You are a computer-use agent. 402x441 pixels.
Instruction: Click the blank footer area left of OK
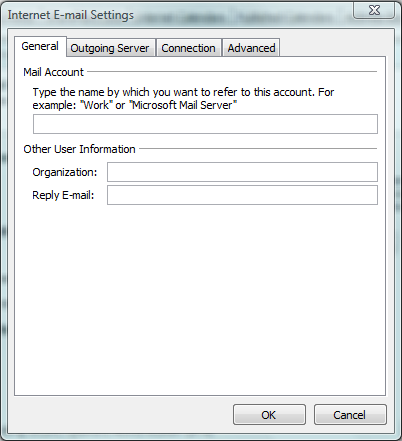(x=120, y=415)
